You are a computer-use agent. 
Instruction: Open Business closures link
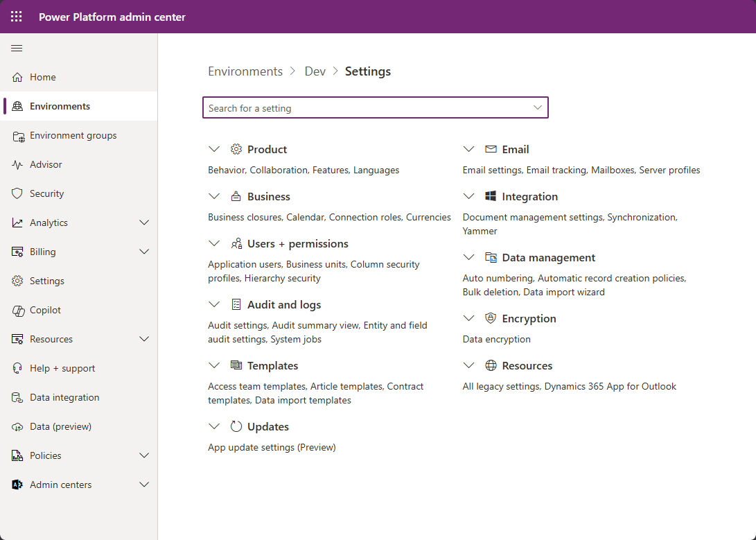pyautogui.click(x=245, y=218)
